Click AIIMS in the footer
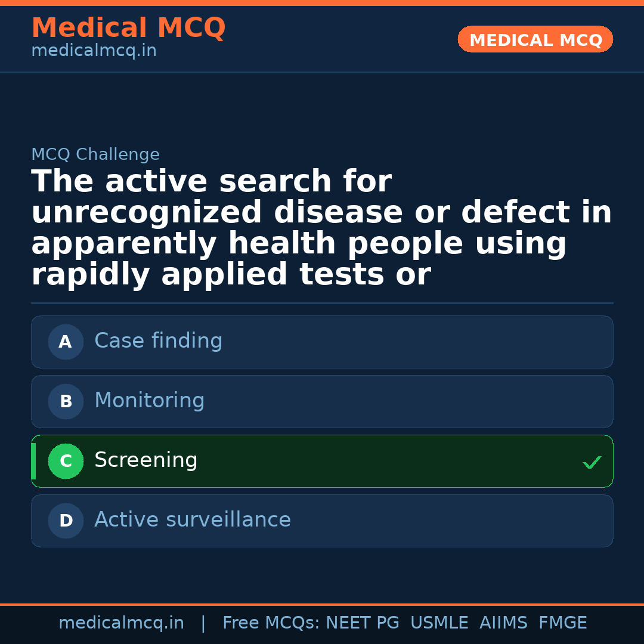Screen dimensions: 644x644 click(503, 623)
